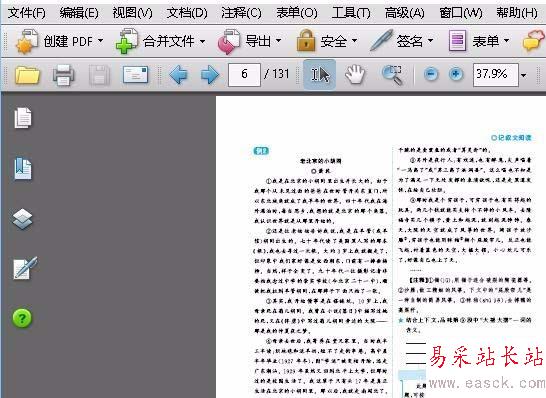Expand the 安全 dropdown arrow
Image resolution: width=546 pixels, height=398 pixels.
pos(354,41)
